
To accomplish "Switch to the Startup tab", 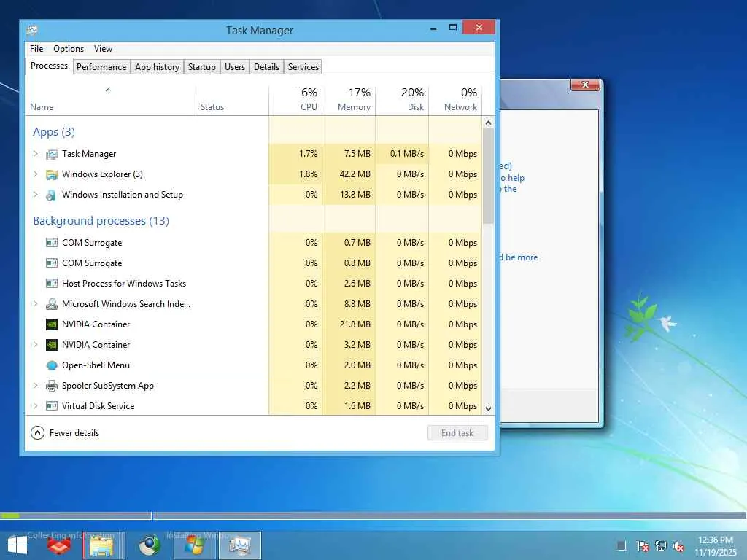I will (202, 66).
